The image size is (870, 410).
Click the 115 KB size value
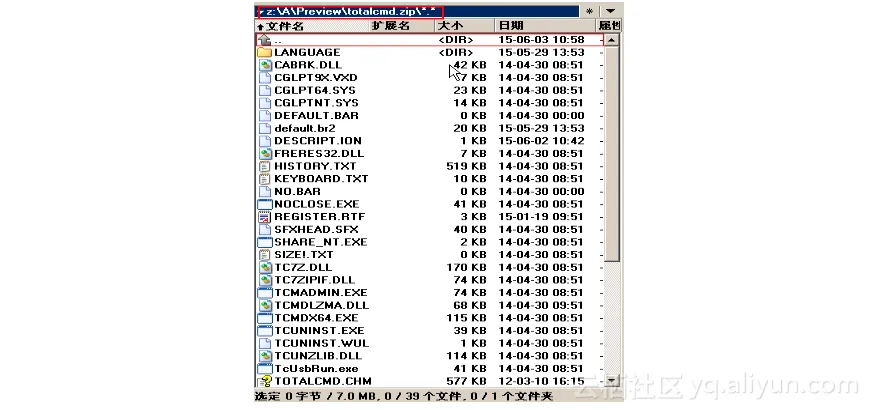[x=466, y=318]
